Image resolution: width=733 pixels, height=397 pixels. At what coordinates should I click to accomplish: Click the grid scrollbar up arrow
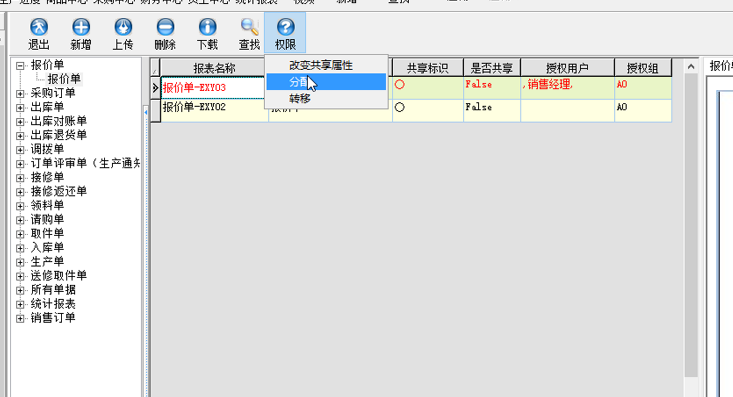tap(691, 67)
